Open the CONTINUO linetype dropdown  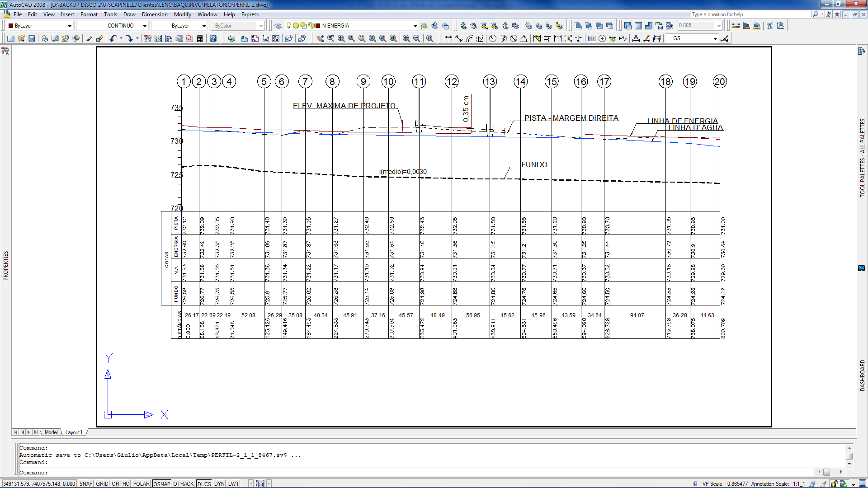[x=145, y=26]
